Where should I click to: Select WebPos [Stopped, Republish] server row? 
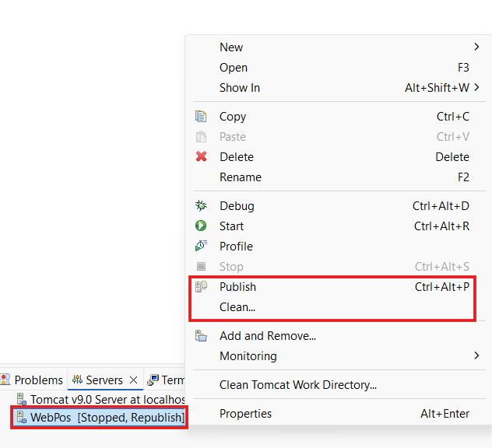[x=100, y=417]
